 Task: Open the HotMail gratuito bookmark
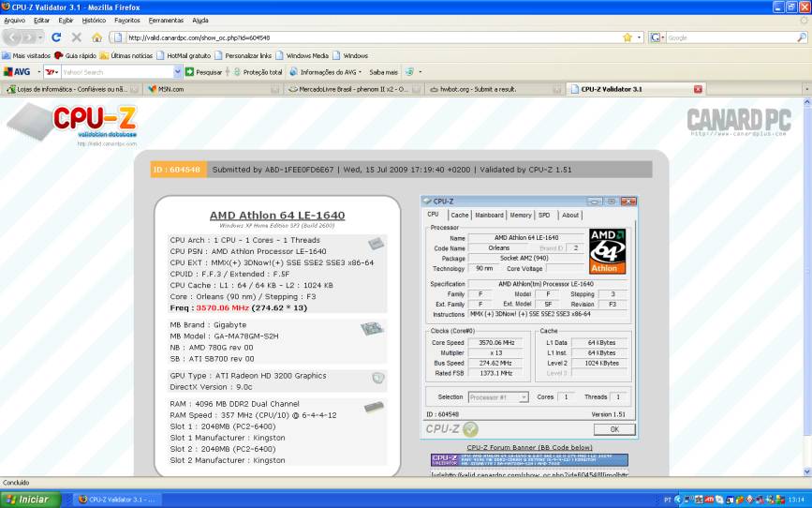(184, 55)
